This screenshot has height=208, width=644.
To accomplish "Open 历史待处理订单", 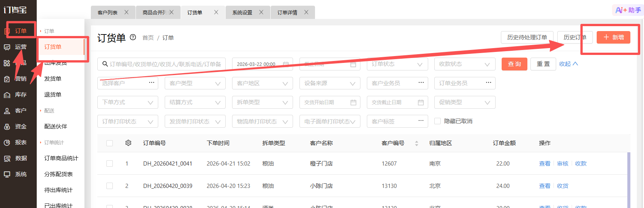I will pyautogui.click(x=527, y=37).
